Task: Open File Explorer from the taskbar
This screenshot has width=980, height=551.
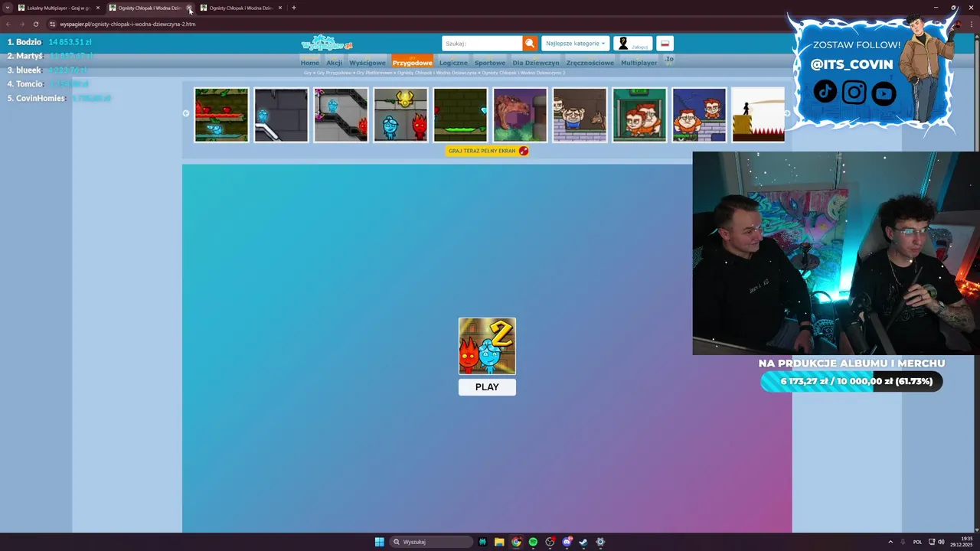Action: tap(499, 542)
